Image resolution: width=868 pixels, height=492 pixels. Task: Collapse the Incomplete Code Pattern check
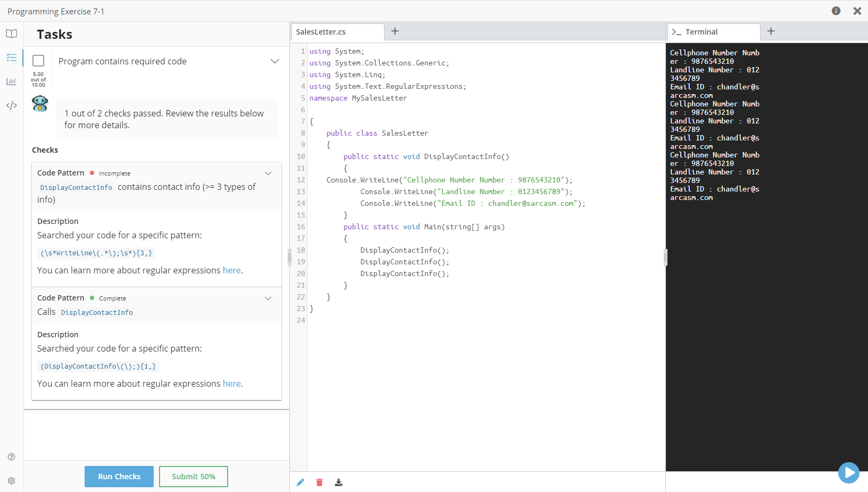tap(268, 173)
